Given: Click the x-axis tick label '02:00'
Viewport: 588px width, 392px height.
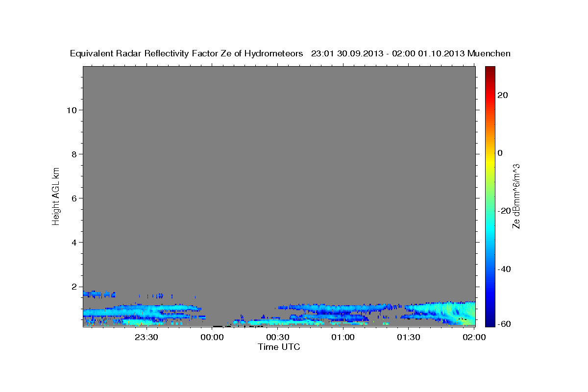Looking at the screenshot, I should (474, 337).
